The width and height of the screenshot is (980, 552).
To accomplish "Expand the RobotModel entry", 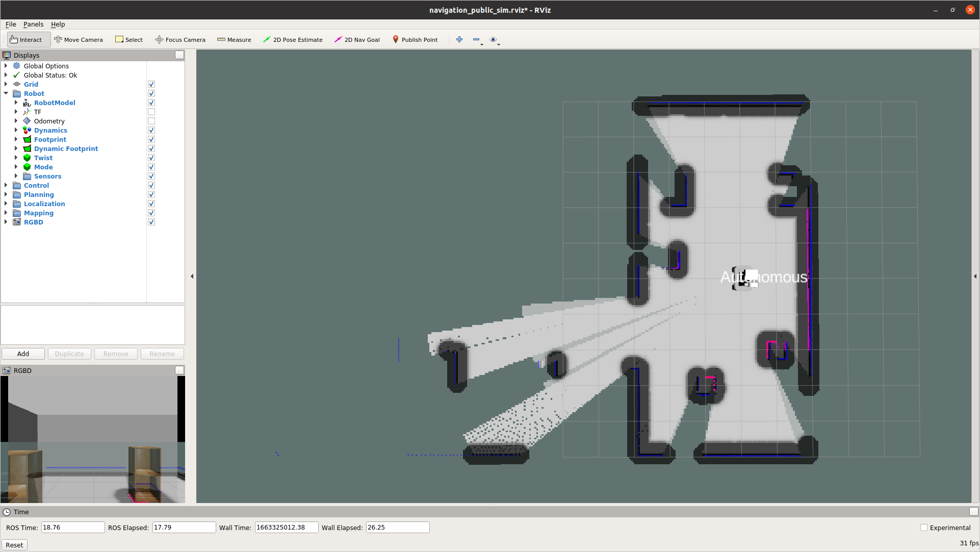I will pyautogui.click(x=16, y=103).
